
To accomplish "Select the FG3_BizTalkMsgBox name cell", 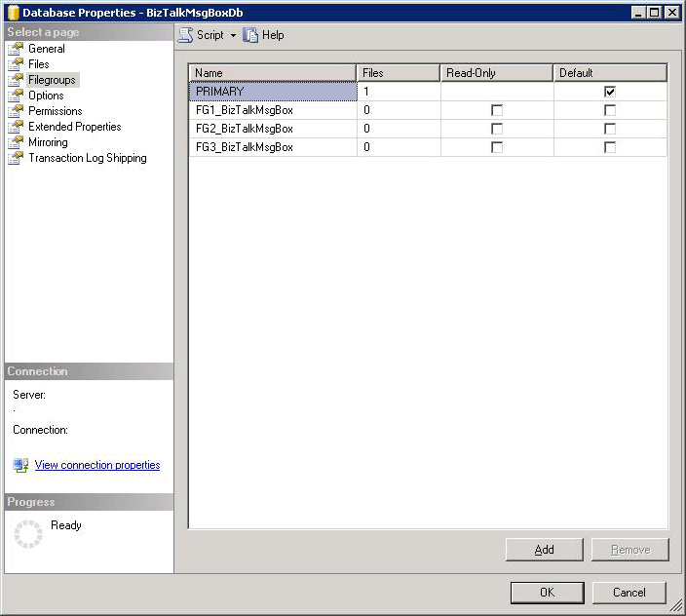I will tap(273, 147).
